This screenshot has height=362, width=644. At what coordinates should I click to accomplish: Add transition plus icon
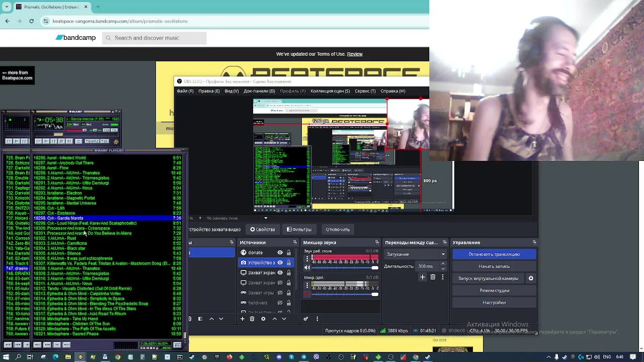(x=423, y=277)
